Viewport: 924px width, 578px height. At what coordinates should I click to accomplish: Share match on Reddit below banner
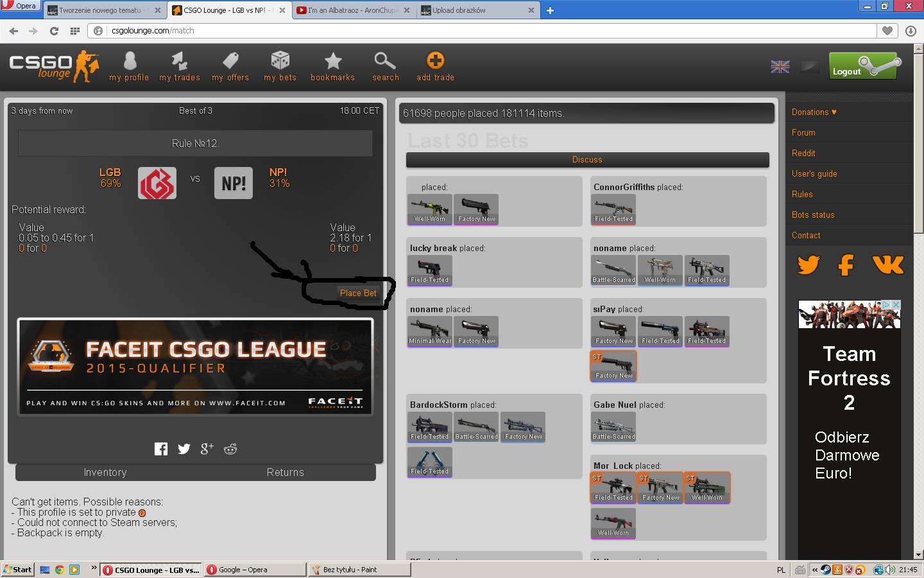pyautogui.click(x=230, y=449)
